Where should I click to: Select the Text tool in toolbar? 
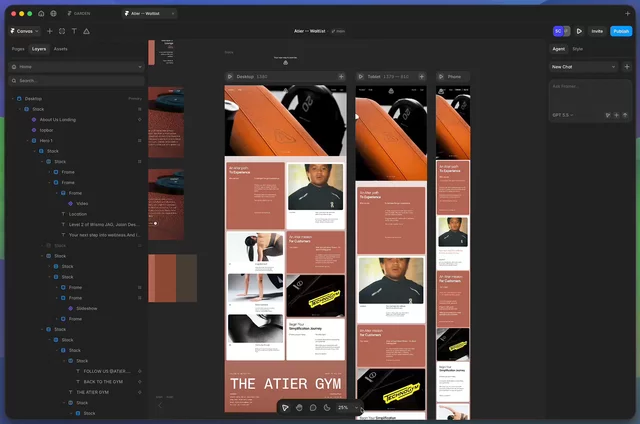[74, 31]
